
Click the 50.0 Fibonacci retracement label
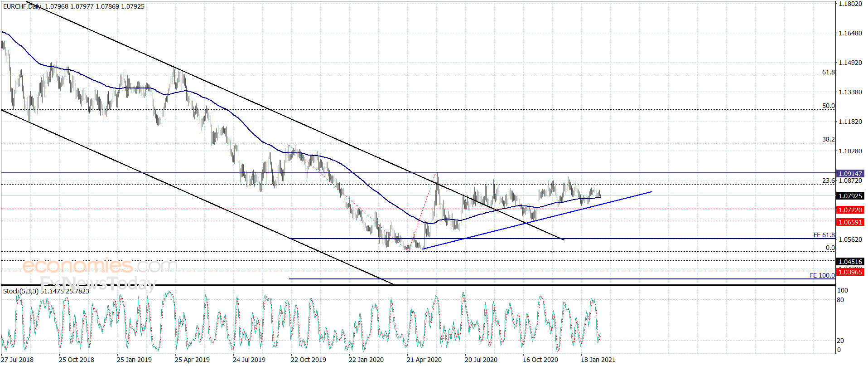828,106
